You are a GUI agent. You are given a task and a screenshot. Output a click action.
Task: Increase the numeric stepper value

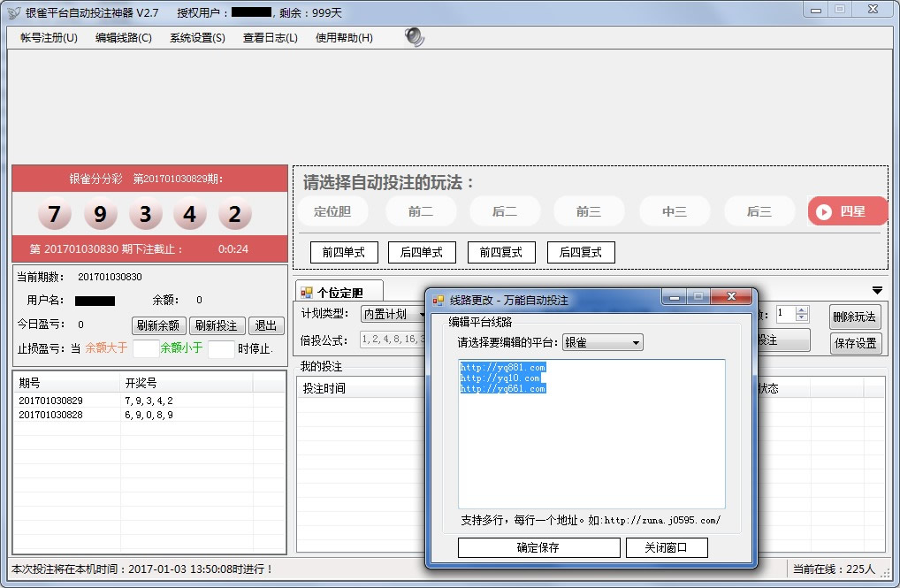(802, 310)
